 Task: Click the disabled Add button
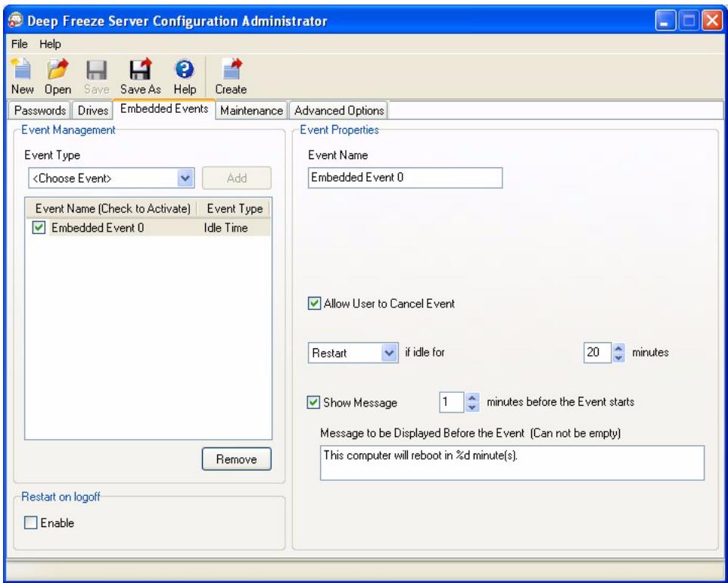click(x=236, y=179)
